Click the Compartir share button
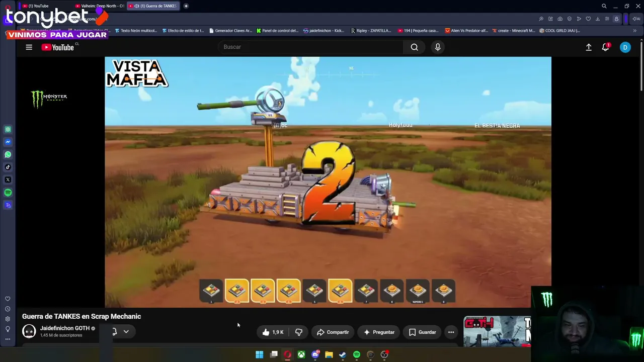This screenshot has width=644, height=362. click(x=333, y=332)
